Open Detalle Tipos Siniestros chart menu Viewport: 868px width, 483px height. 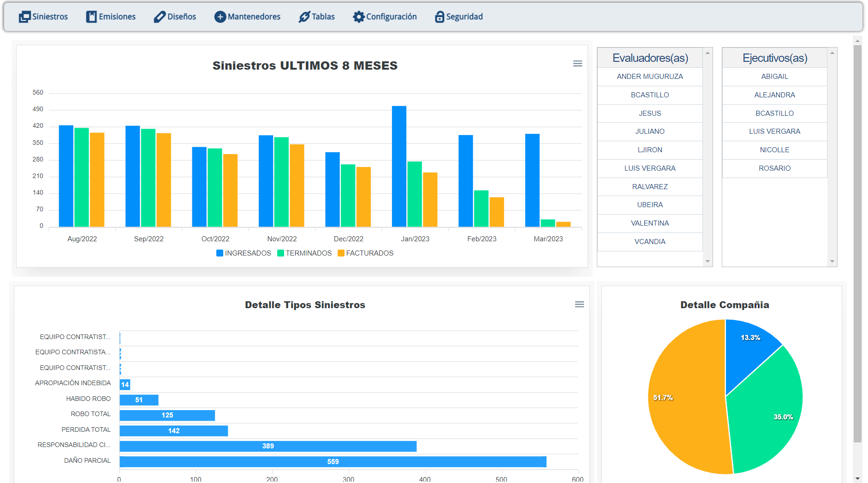pos(579,304)
